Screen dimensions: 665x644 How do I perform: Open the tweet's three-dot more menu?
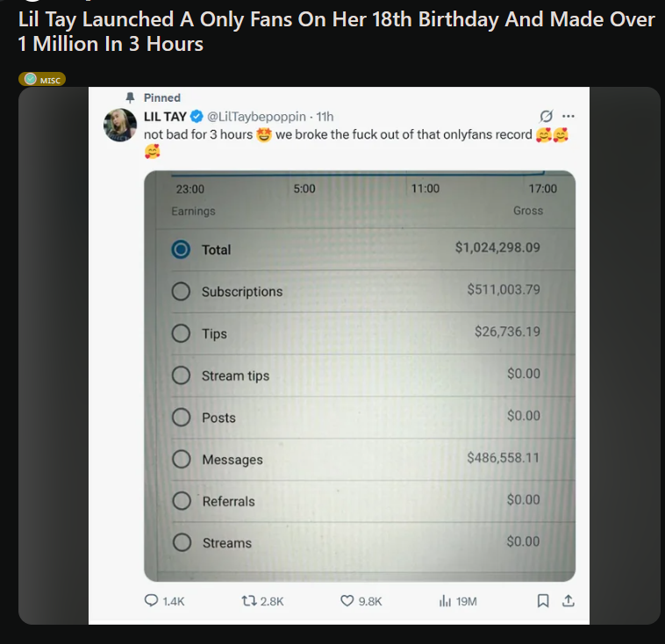[x=568, y=117]
